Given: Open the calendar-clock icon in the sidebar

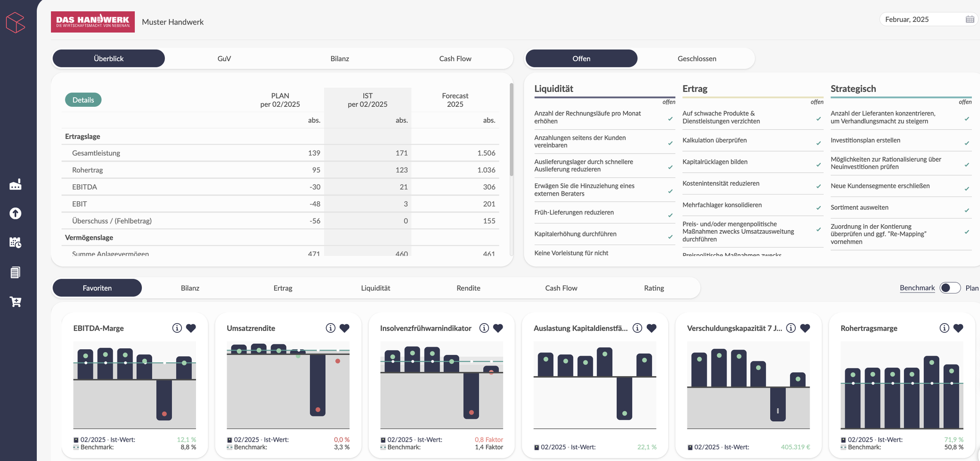Looking at the screenshot, I should 15,242.
